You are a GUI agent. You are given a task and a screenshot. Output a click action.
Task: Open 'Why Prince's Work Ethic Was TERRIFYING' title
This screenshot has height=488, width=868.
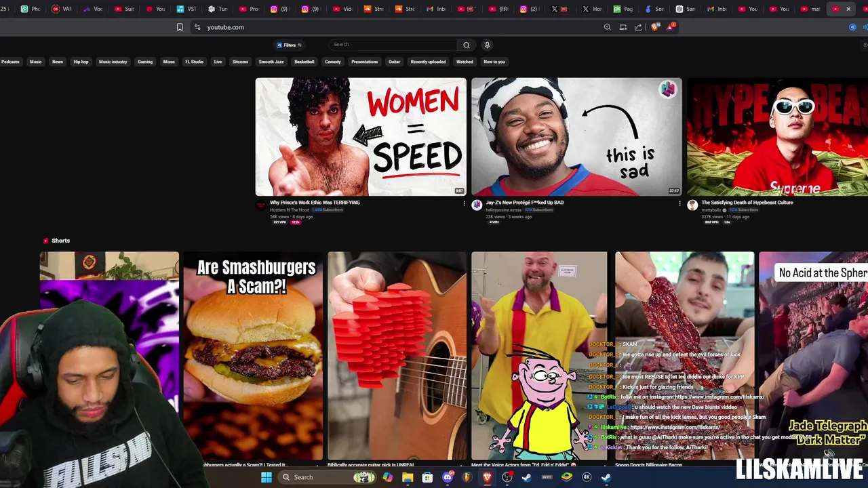(315, 202)
